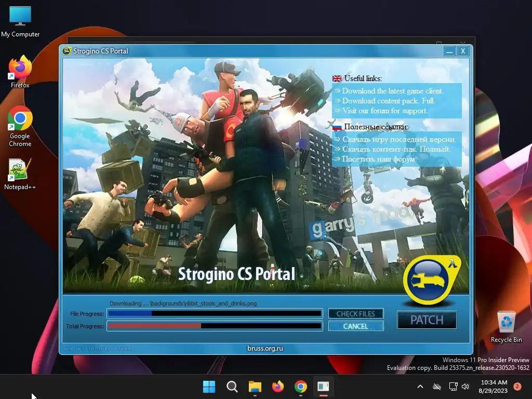Switch to Chrome on the taskbar
532x399 pixels.
tap(301, 387)
